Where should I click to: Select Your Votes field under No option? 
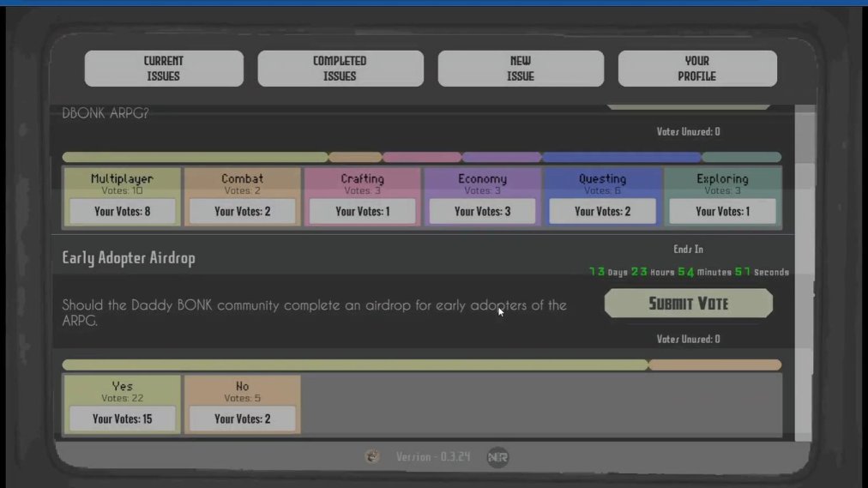click(x=242, y=419)
